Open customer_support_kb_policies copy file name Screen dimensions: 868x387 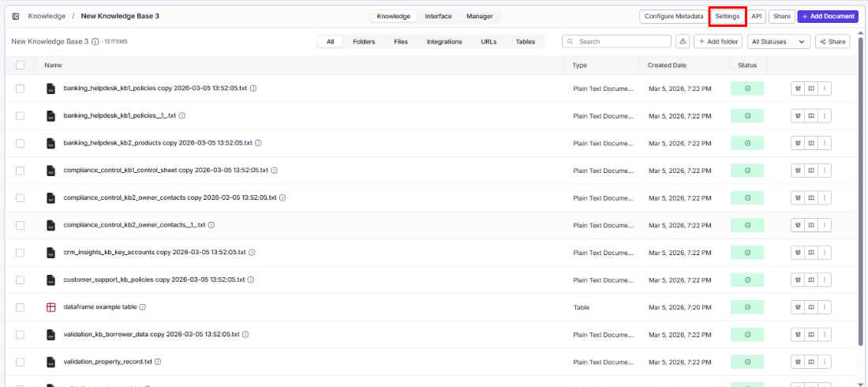click(x=154, y=280)
